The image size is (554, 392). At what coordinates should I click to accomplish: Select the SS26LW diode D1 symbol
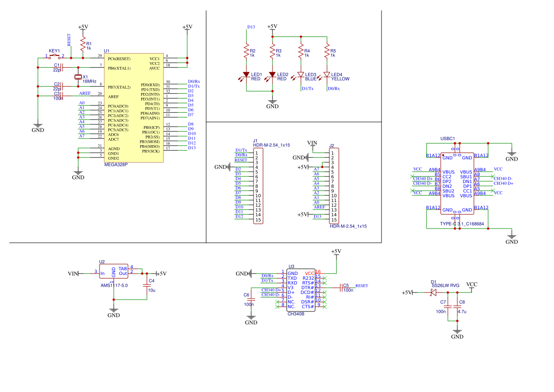(433, 292)
